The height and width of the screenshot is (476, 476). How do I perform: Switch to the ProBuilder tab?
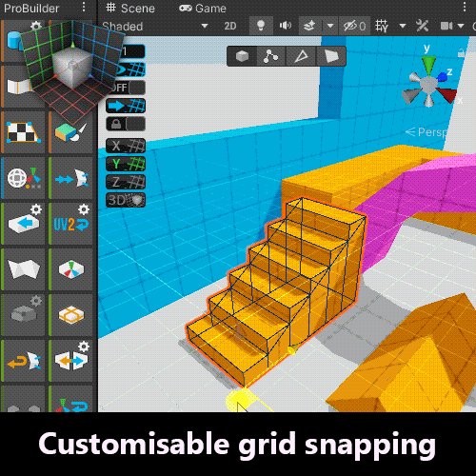coord(31,9)
